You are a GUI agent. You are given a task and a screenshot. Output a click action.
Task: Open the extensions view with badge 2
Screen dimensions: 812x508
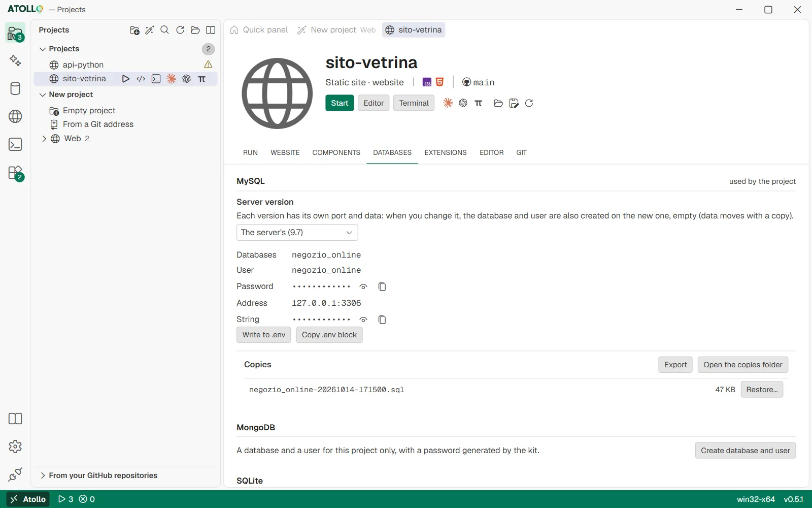tap(15, 173)
